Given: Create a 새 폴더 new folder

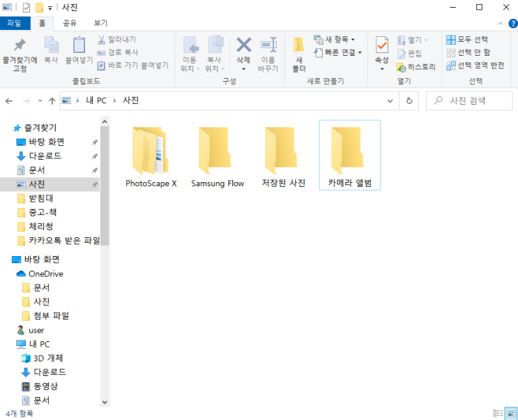Looking at the screenshot, I should (299, 54).
